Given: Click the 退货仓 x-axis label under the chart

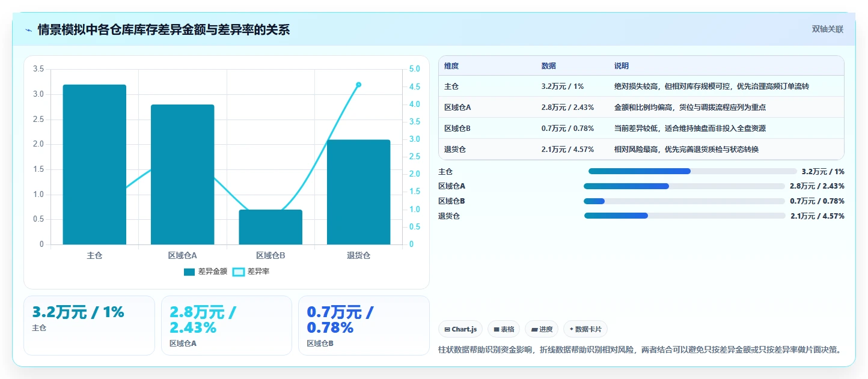Looking at the screenshot, I should [358, 255].
